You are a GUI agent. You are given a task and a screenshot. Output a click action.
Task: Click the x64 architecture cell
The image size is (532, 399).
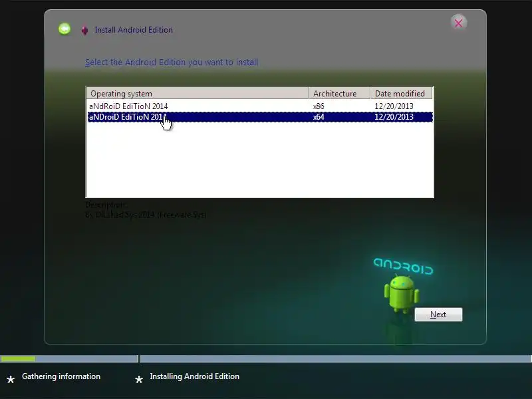(x=319, y=117)
